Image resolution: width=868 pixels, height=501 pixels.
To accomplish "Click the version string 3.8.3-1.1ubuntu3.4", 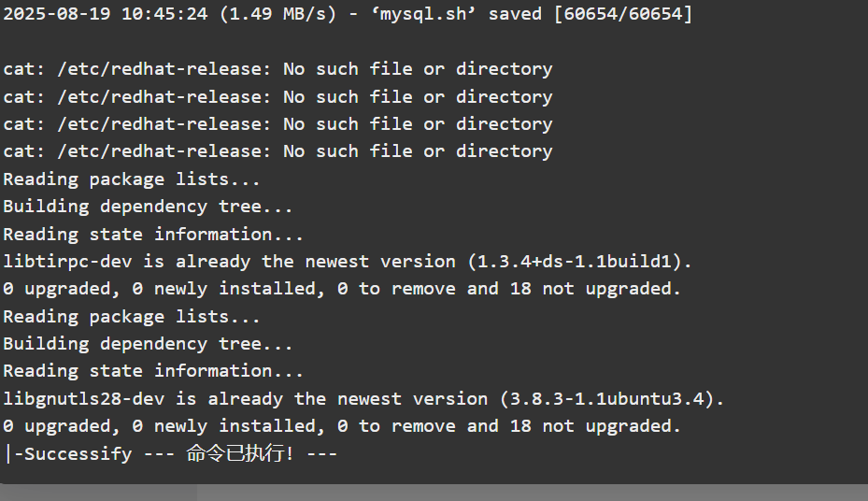I will [x=606, y=399].
